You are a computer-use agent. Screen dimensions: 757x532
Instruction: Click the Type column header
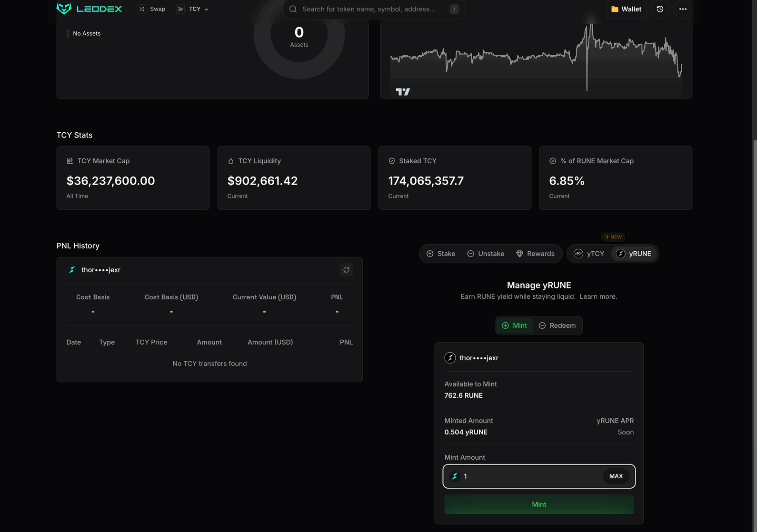(x=107, y=342)
